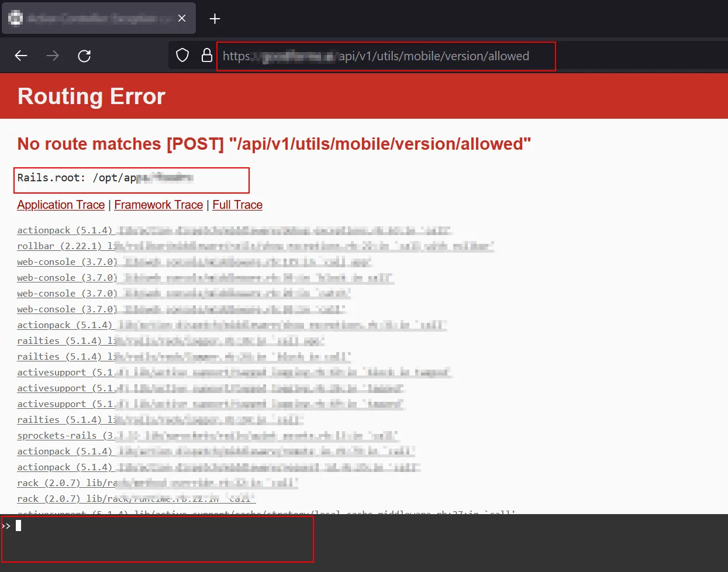This screenshot has height=572, width=728.
Task: Open the shield tracking protection icon
Action: 182,56
